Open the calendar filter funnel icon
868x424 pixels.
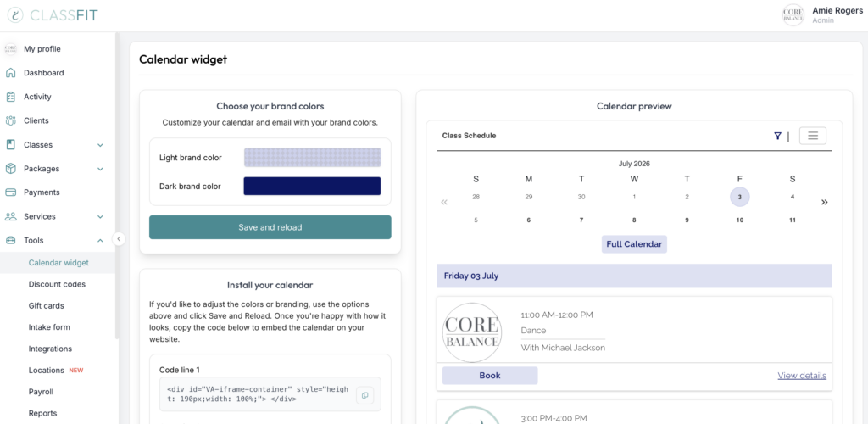point(778,137)
